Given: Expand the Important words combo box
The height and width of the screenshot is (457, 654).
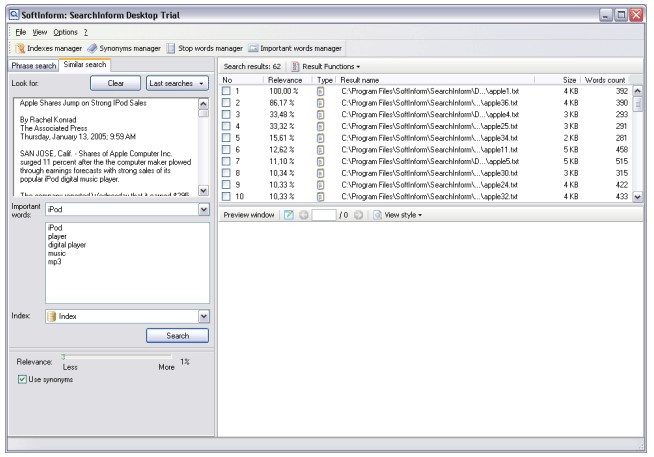Looking at the screenshot, I should tap(204, 209).
